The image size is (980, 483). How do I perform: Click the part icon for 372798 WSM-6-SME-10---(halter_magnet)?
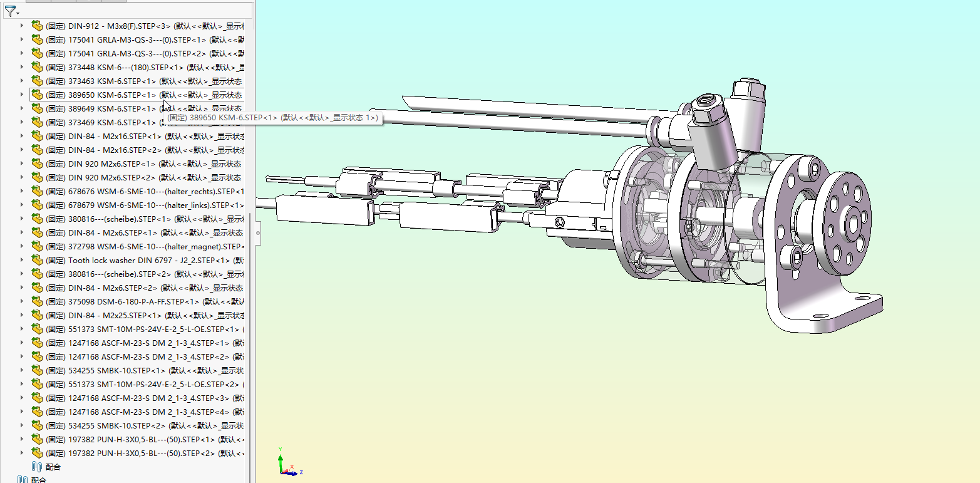37,246
